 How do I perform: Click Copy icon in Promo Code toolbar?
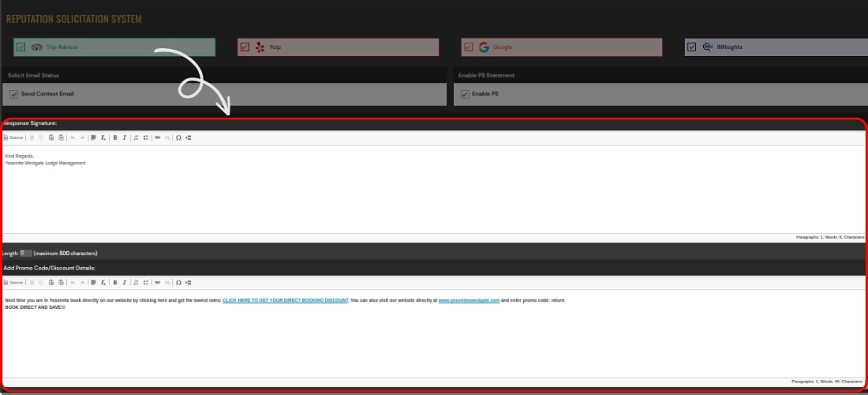(x=41, y=283)
